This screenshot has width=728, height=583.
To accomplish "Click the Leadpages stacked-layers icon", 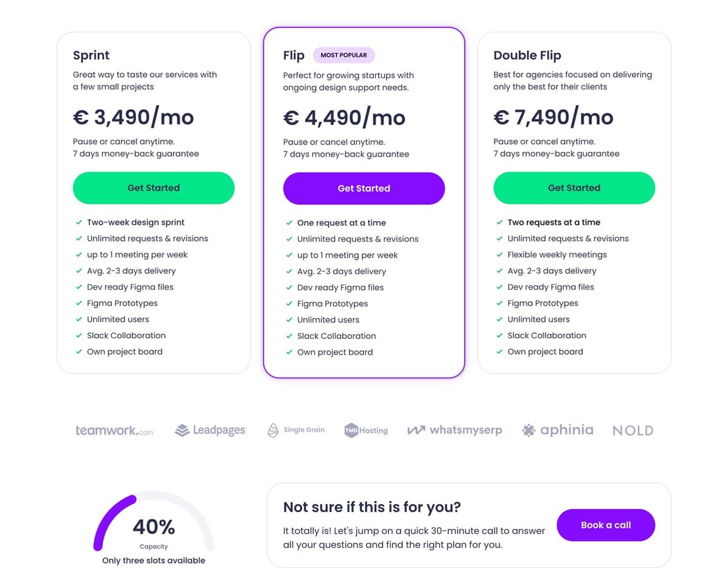I will coord(181,429).
